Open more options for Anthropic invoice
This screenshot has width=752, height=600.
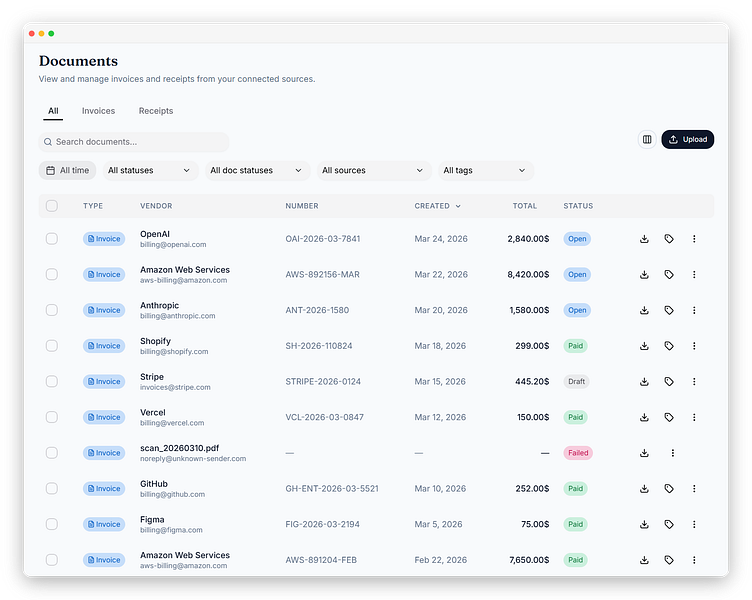(694, 310)
